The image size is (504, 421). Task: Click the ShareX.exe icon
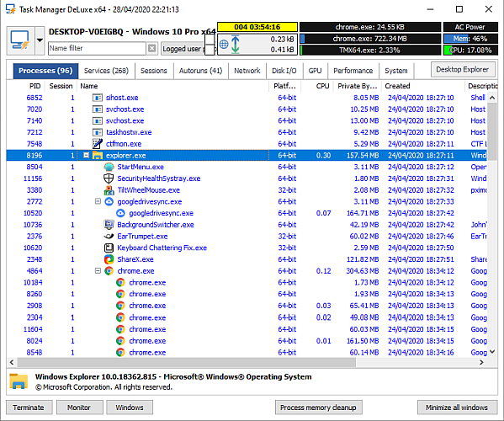pyautogui.click(x=109, y=259)
